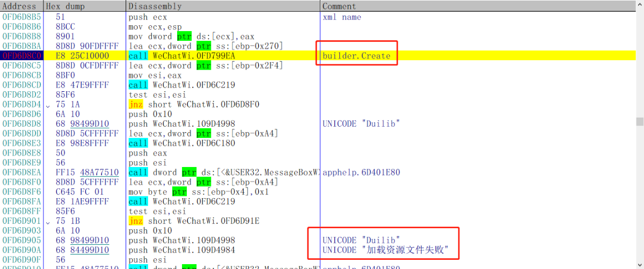Click the 'call WeChatWi.0FD799EA' instruction
This screenshot has width=644, height=269.
click(182, 56)
